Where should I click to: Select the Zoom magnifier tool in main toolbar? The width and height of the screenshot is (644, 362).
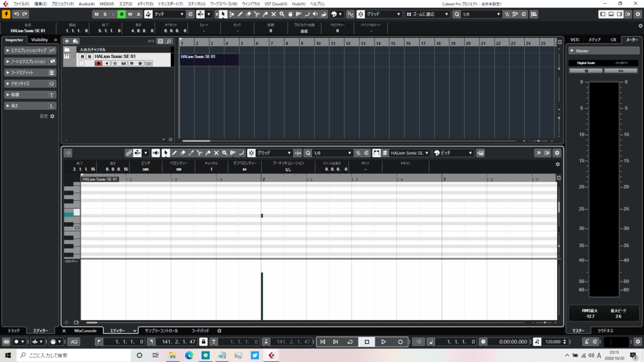pos(282,14)
